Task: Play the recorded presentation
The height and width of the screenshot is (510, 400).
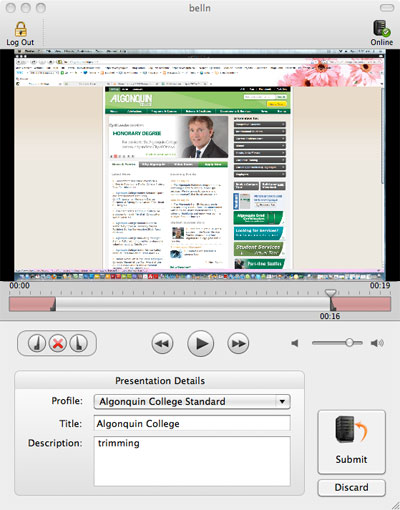Action: coord(200,343)
